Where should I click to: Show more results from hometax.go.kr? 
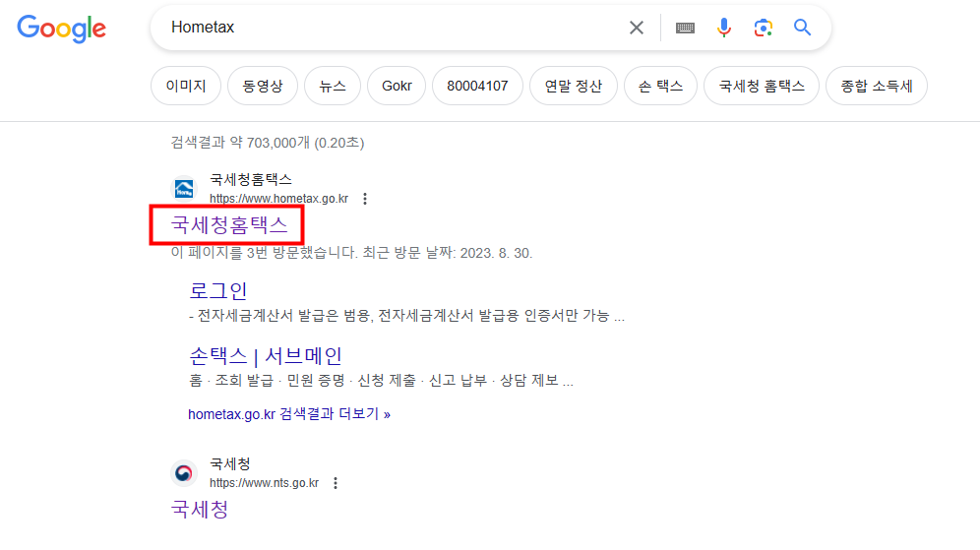click(289, 414)
